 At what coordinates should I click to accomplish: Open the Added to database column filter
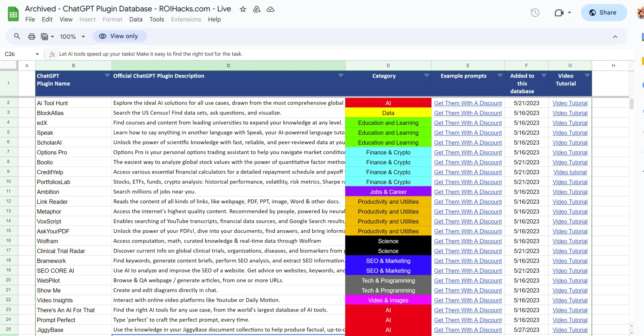coord(544,76)
